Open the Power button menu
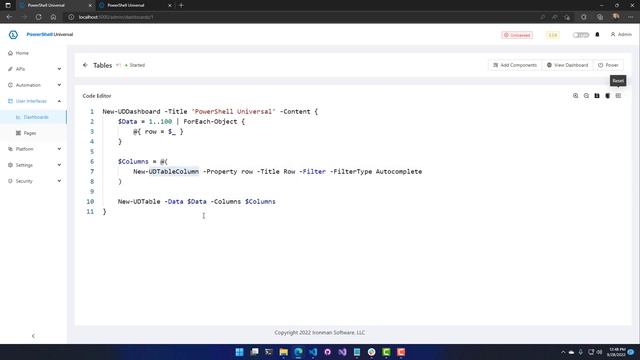The height and width of the screenshot is (360, 640). tap(608, 65)
